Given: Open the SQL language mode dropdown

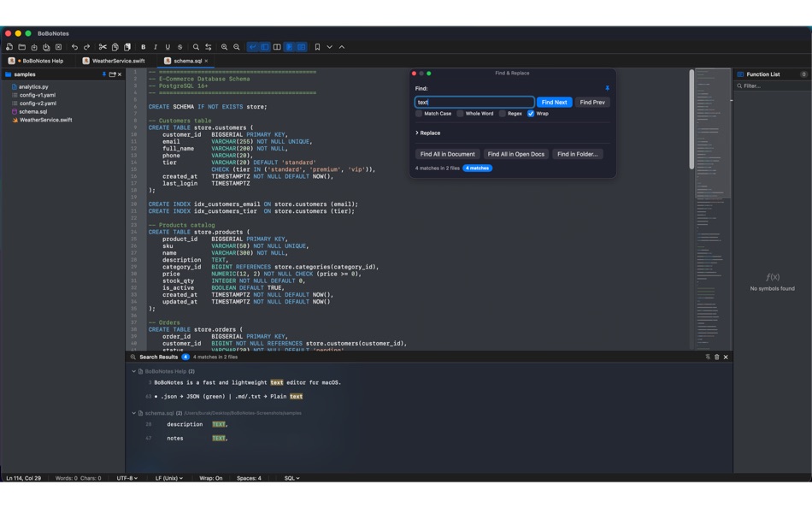Looking at the screenshot, I should point(291,478).
